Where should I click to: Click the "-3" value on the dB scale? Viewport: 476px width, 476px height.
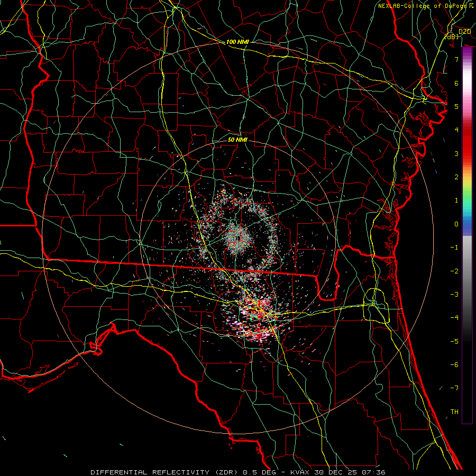[454, 294]
